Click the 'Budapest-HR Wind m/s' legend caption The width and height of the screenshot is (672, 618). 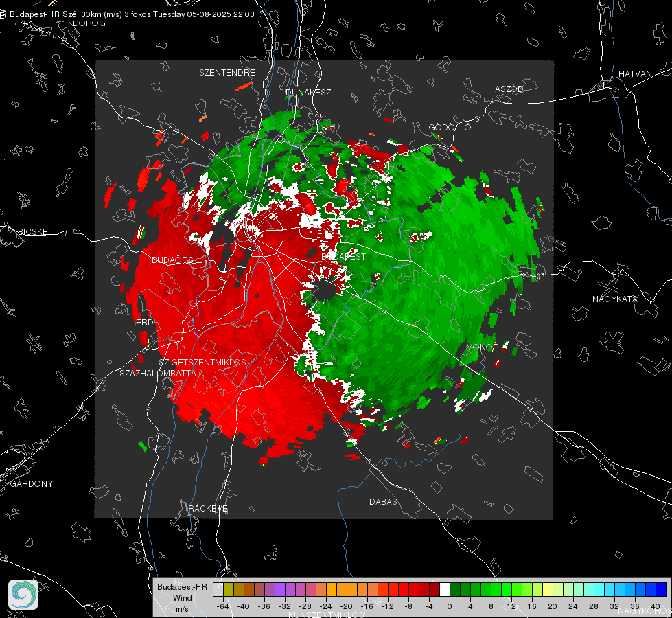point(182,598)
